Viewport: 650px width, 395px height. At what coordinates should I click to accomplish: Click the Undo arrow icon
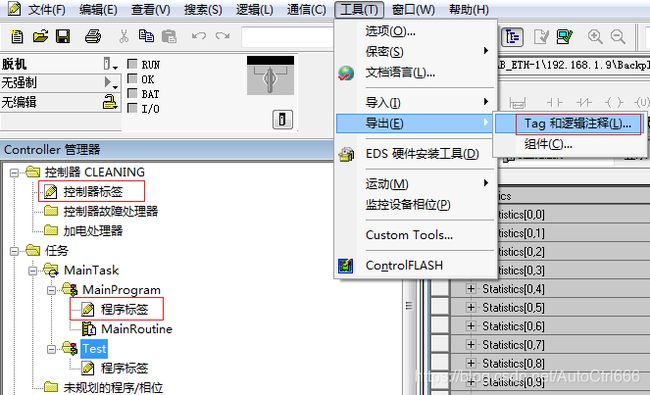click(x=199, y=36)
